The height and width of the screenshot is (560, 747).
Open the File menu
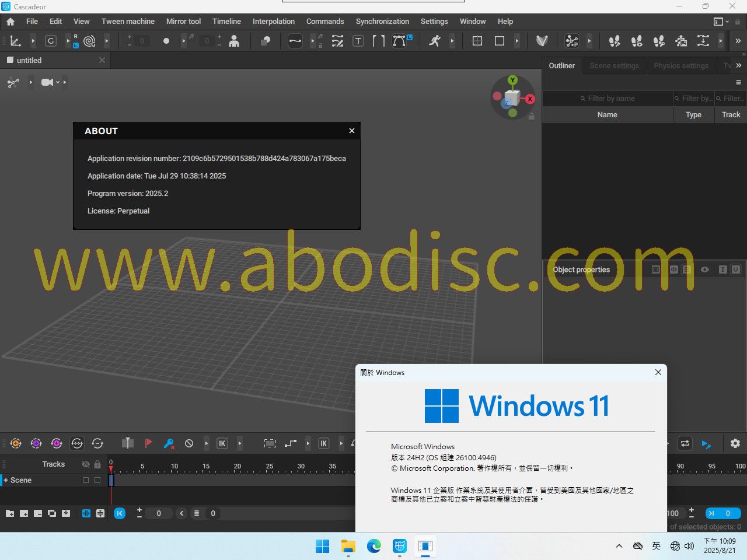point(32,22)
